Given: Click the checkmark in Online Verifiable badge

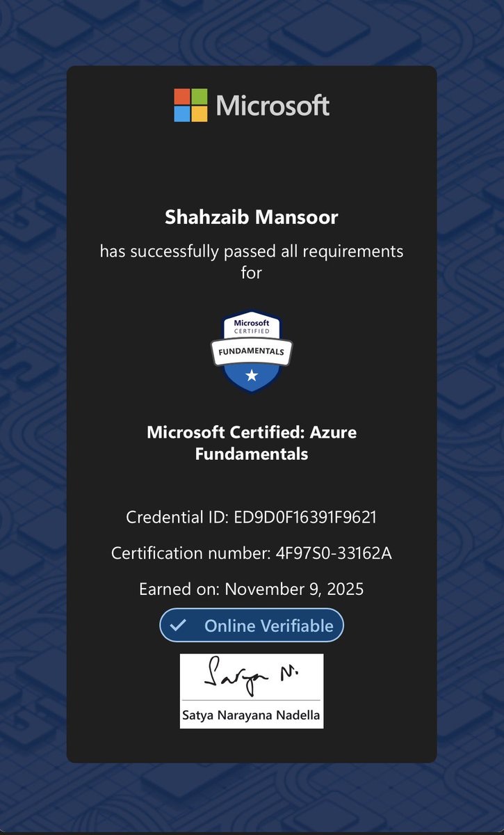Looking at the screenshot, I should pos(179,626).
